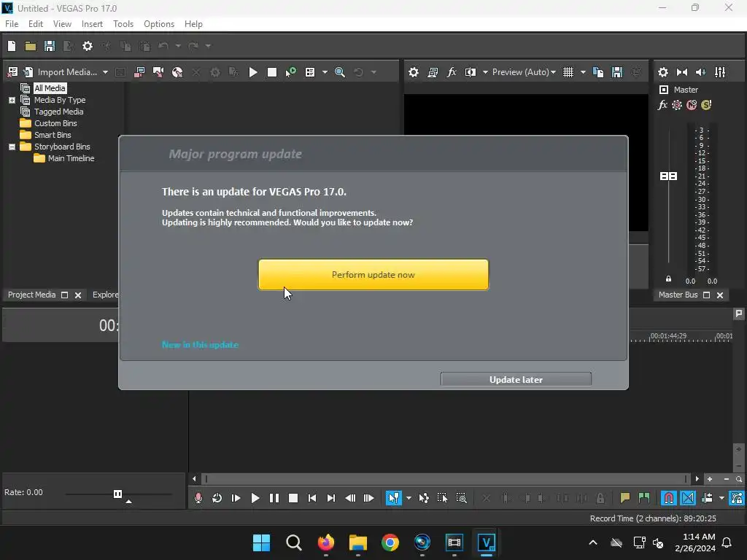
Task: Open the Edit menu
Action: point(35,24)
